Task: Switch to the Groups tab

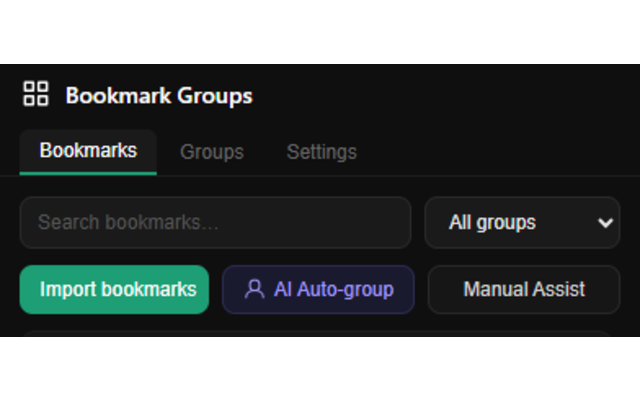Action: (212, 152)
